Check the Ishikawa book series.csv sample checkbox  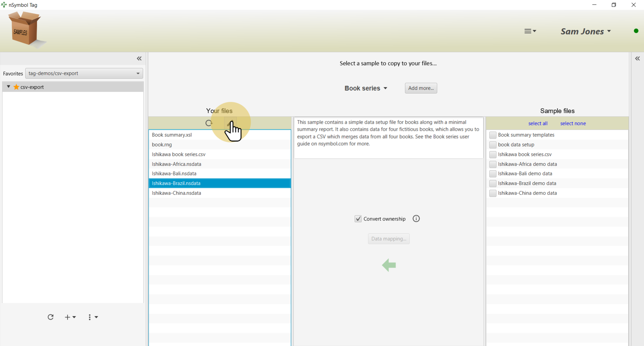click(x=493, y=155)
